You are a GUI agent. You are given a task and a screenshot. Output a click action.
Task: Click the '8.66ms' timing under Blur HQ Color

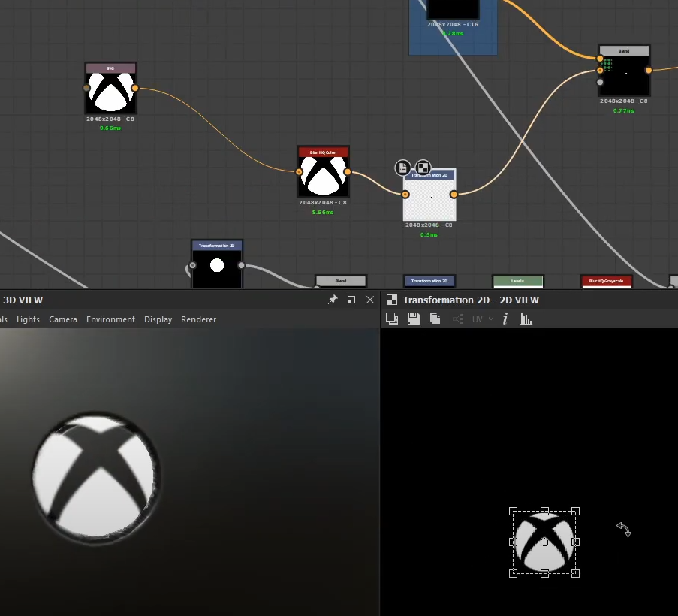click(x=323, y=212)
